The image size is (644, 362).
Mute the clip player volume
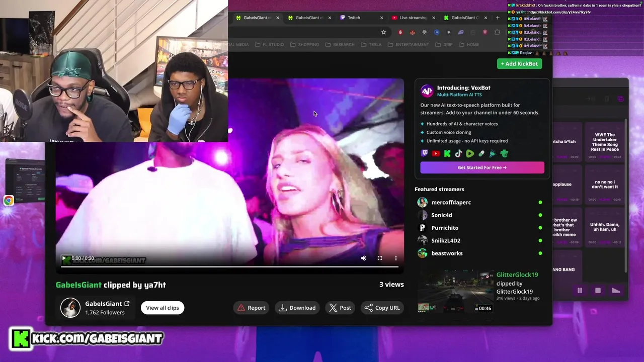pos(364,258)
